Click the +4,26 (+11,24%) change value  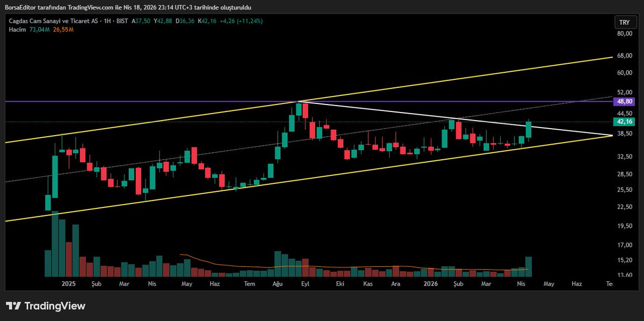click(x=243, y=21)
